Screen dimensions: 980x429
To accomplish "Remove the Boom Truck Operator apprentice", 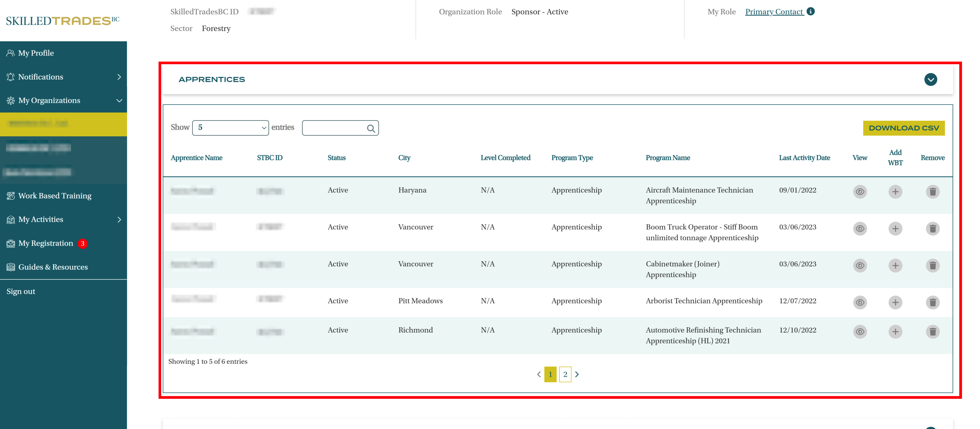I will [x=932, y=228].
